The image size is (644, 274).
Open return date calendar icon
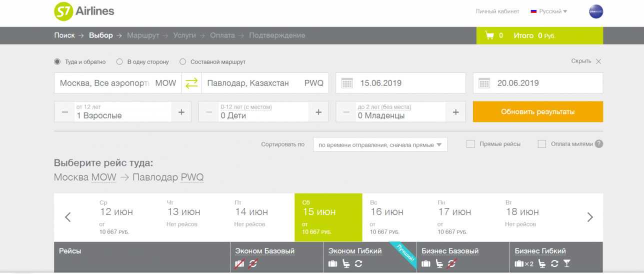tap(484, 83)
